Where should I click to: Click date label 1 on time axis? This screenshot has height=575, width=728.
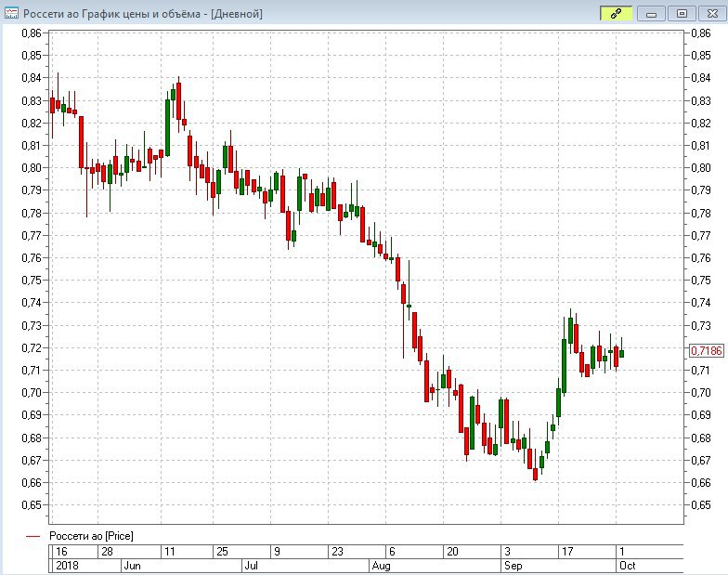(622, 552)
